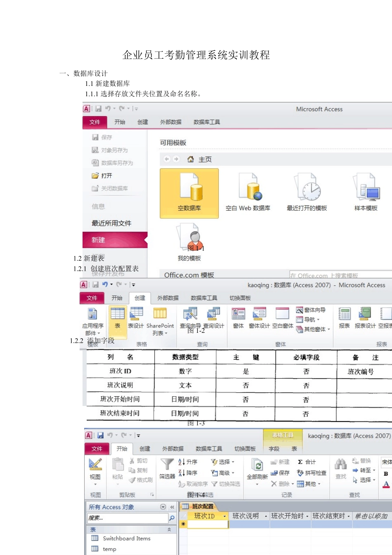Open the 班次说明 column header dropdown arrow
The width and height of the screenshot is (392, 555).
(266, 516)
